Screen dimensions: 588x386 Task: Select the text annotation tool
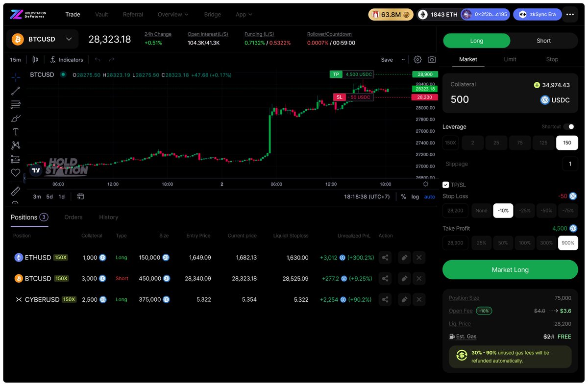(x=15, y=131)
